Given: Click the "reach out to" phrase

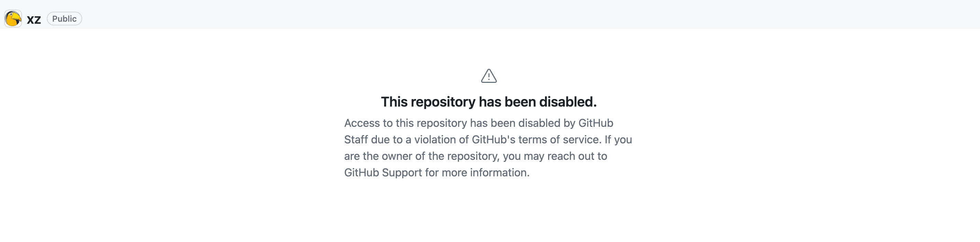Looking at the screenshot, I should pos(577,156).
